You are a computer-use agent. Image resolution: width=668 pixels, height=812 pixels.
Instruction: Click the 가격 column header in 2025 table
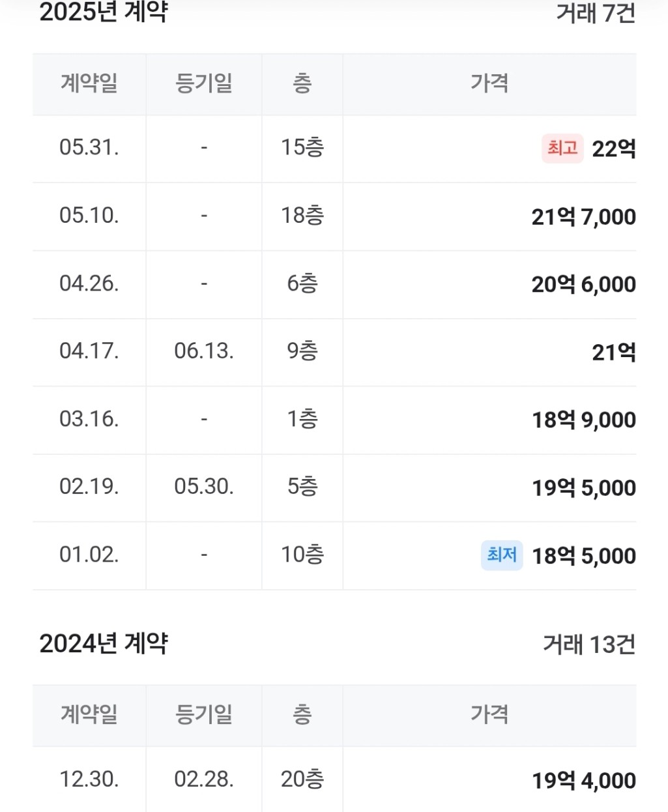(489, 83)
